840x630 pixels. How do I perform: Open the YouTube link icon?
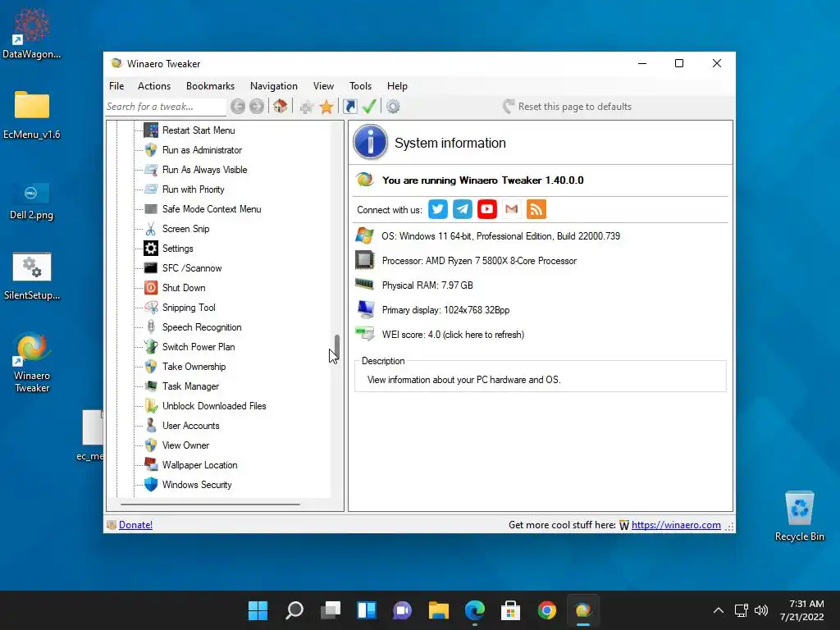point(487,209)
